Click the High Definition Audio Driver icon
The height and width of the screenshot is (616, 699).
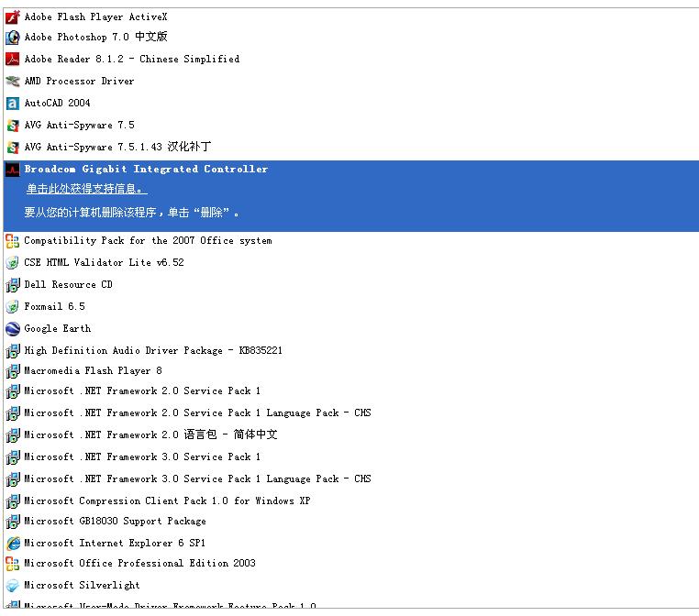[13, 350]
